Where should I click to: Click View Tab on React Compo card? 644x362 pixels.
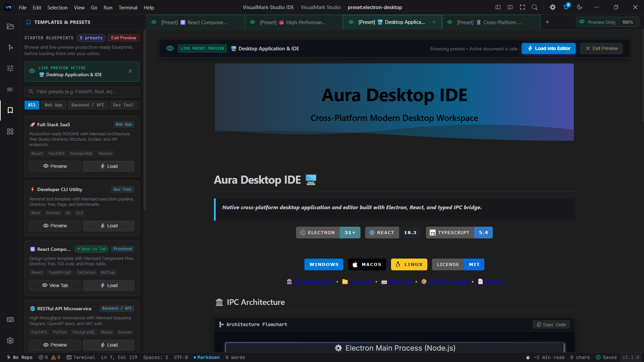[55, 285]
